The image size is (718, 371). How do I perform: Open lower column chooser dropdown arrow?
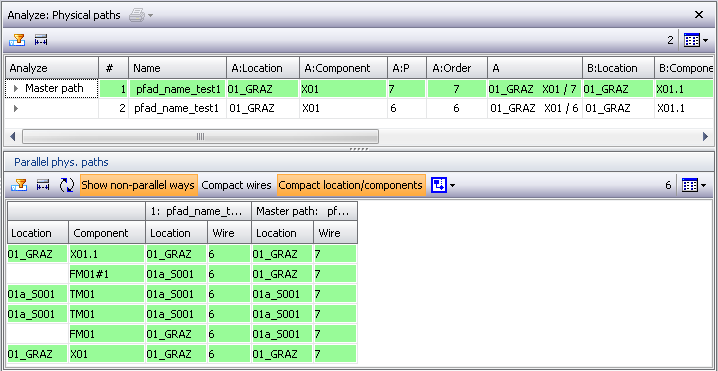click(704, 186)
